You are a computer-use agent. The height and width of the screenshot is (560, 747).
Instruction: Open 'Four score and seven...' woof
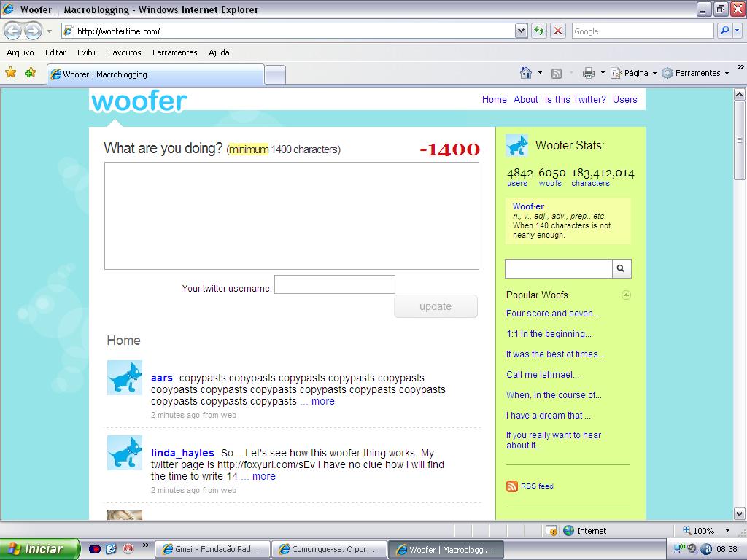click(553, 314)
